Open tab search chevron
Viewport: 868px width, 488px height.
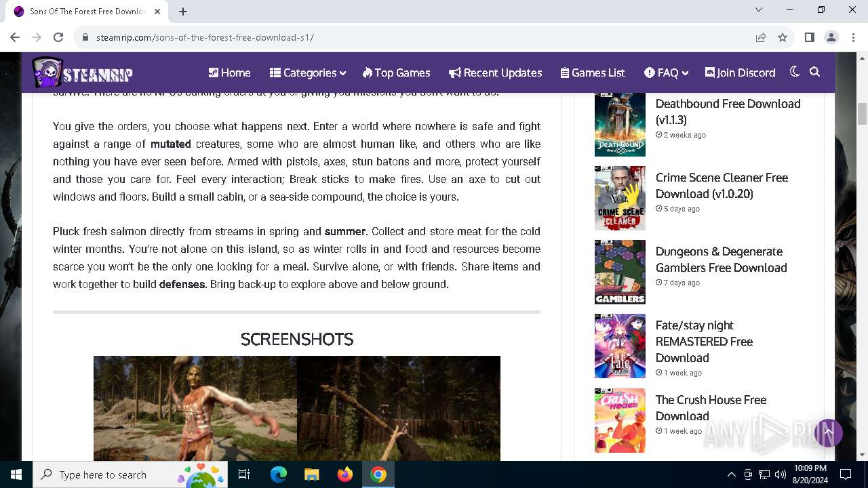pos(759,9)
